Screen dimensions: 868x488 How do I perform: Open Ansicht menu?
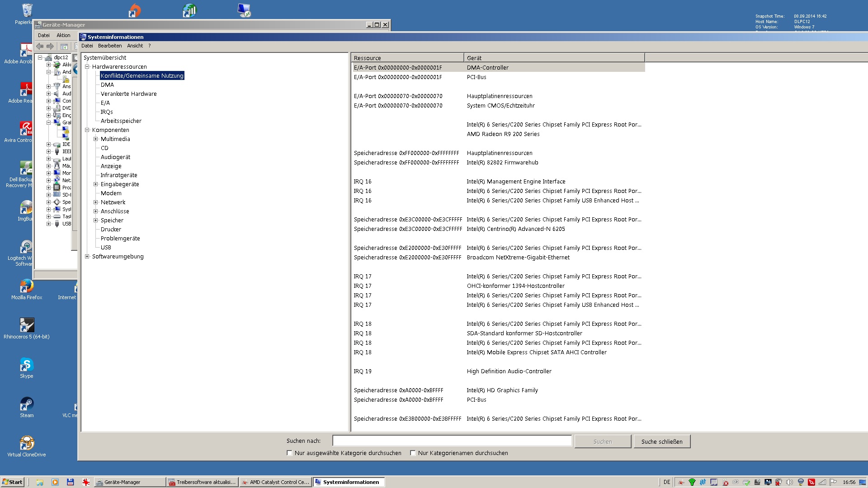[135, 46]
